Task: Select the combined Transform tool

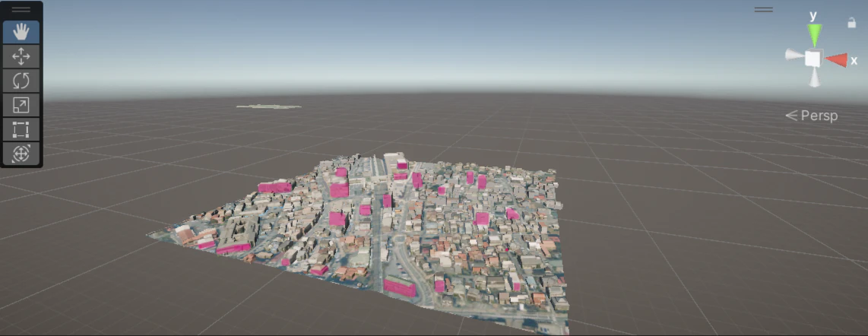Action: tap(21, 154)
